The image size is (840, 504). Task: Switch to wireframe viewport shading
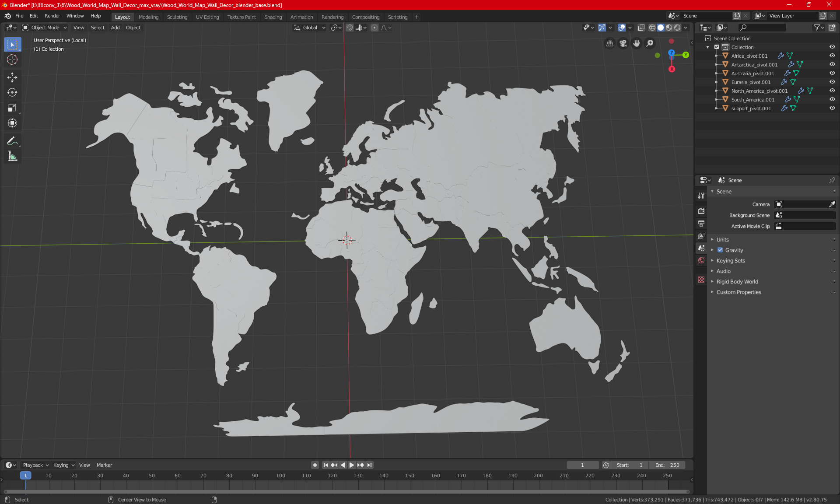point(652,28)
